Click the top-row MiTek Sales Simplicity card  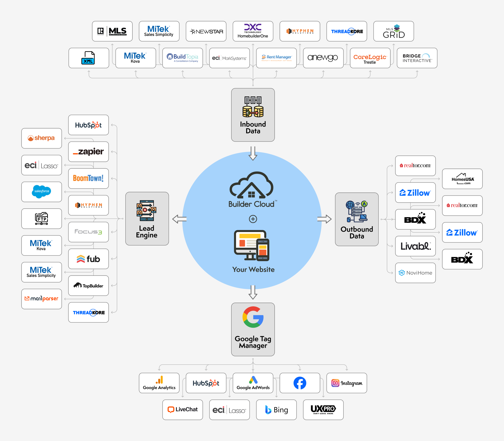coord(159,31)
